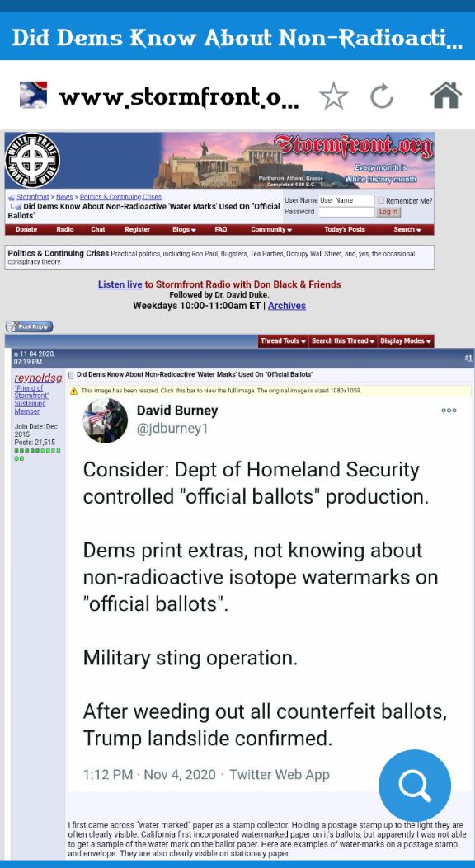This screenshot has height=868, width=475.
Task: Click the site favicon beside URL
Action: tap(33, 95)
